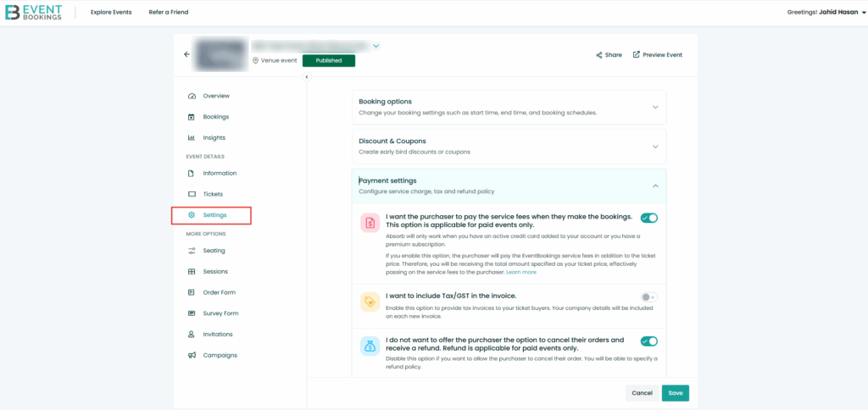This screenshot has height=410, width=868.
Task: Click the Preview Event external link icon
Action: click(637, 55)
